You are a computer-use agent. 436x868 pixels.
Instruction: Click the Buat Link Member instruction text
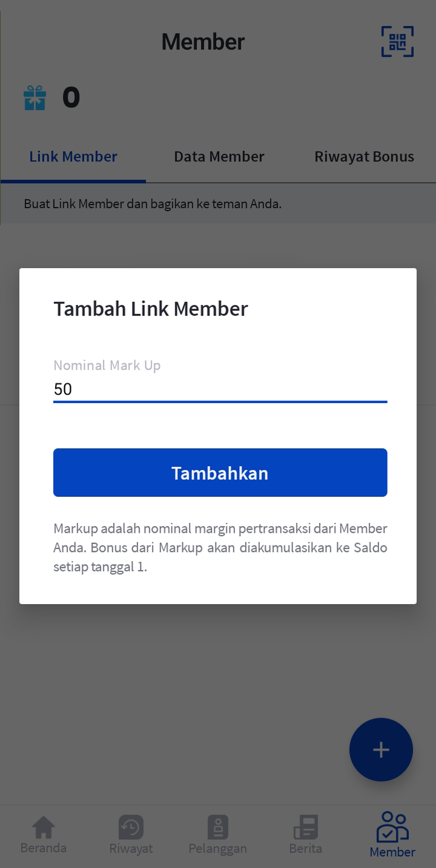pyautogui.click(x=153, y=204)
